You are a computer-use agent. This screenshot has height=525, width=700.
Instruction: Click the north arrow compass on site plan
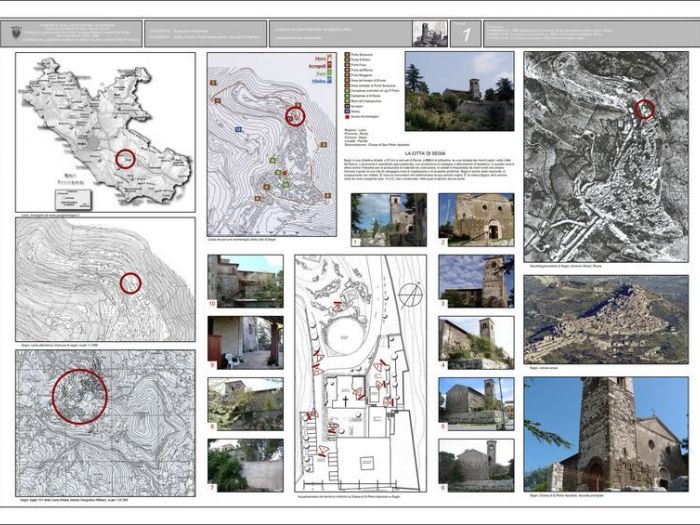(x=411, y=296)
